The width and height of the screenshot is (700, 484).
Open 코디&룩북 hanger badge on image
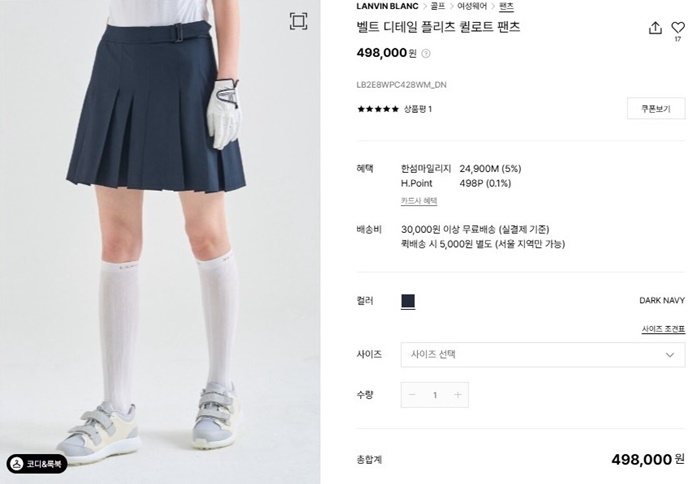(x=37, y=463)
